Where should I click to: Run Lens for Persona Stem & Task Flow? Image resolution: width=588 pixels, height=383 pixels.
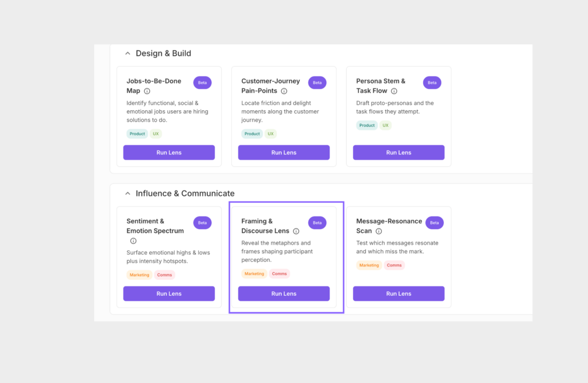coord(399,153)
